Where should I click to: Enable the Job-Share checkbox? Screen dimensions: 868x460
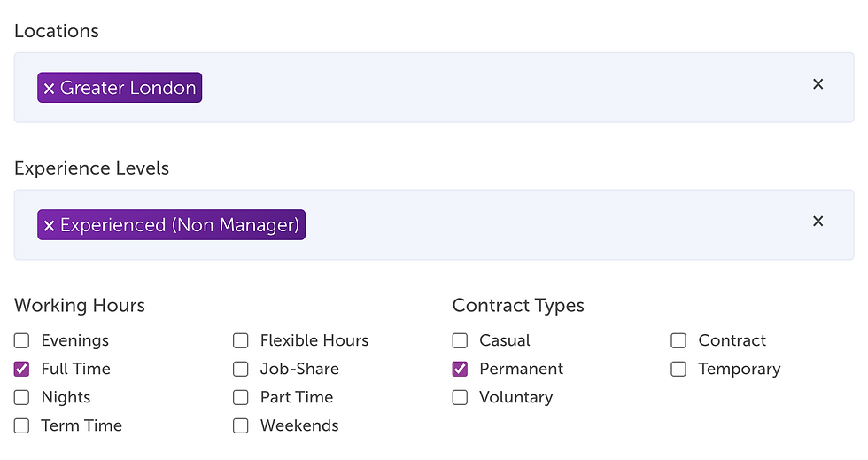[241, 369]
